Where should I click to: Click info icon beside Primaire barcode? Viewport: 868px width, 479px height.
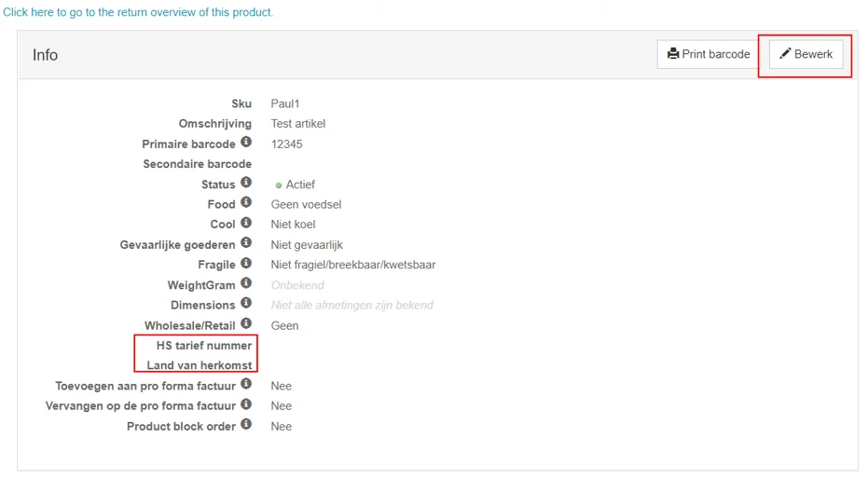click(246, 143)
